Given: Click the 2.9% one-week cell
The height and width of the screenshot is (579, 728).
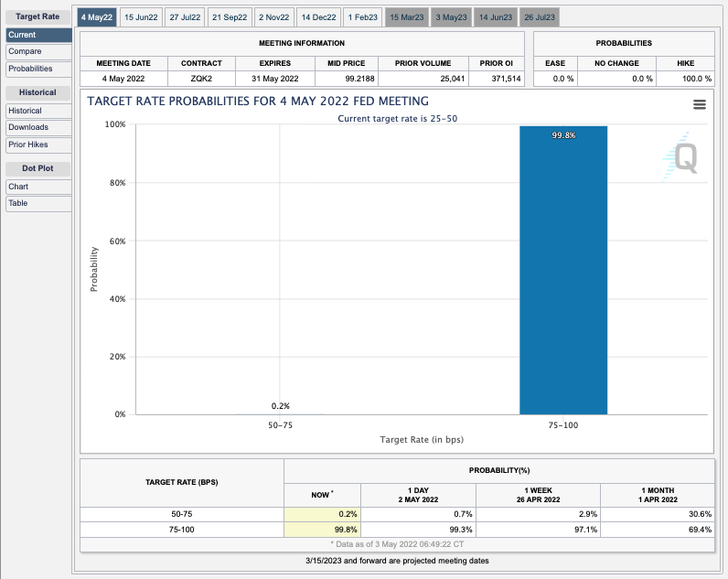Looking at the screenshot, I should [x=538, y=514].
